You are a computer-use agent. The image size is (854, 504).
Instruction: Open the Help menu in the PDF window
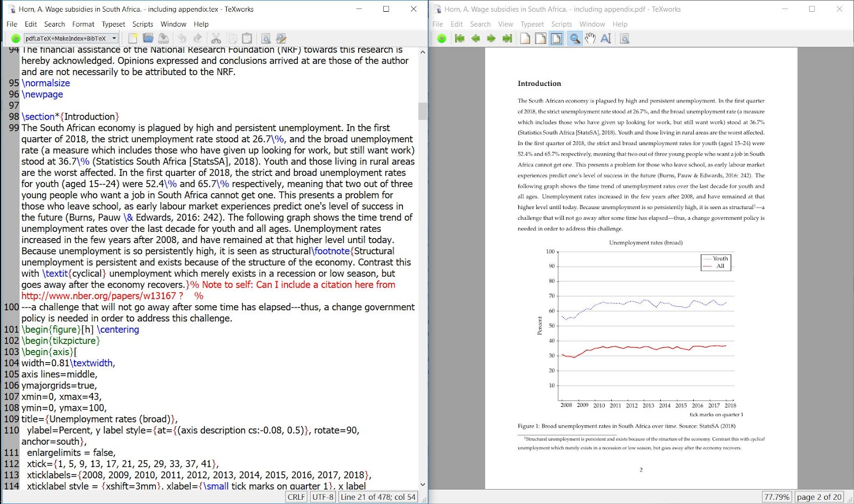point(620,24)
